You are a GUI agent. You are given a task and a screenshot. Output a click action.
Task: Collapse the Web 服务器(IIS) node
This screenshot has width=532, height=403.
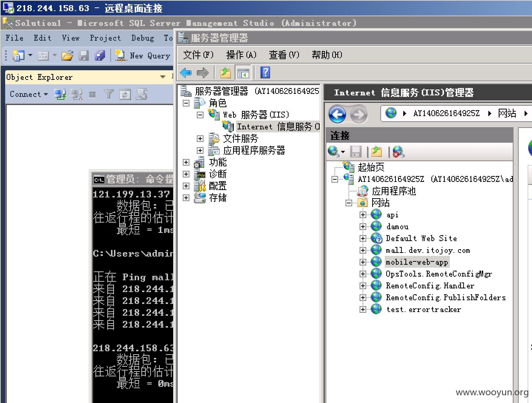coord(200,115)
